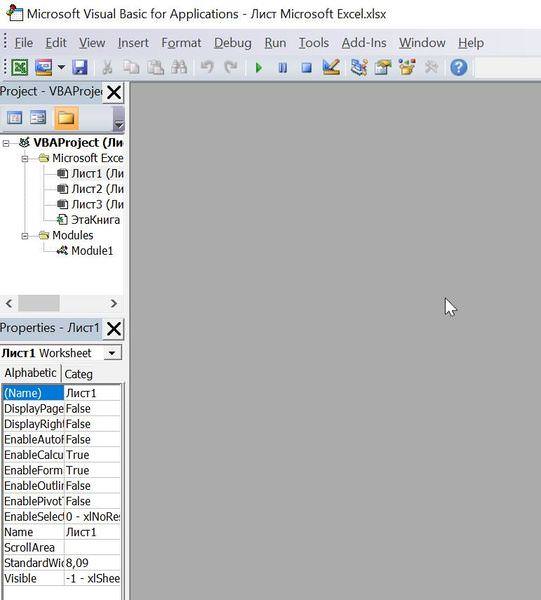Run macro with green play icon
This screenshot has width=541, height=600.
(259, 68)
